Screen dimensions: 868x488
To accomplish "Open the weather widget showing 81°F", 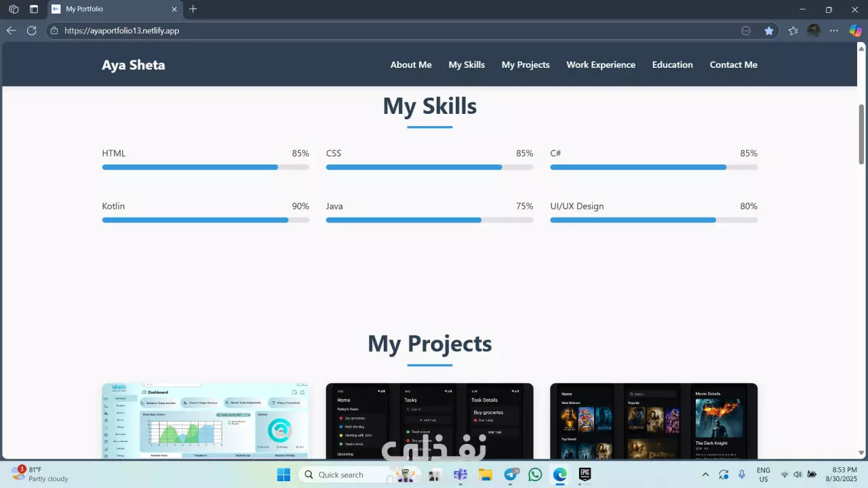I will [x=41, y=474].
